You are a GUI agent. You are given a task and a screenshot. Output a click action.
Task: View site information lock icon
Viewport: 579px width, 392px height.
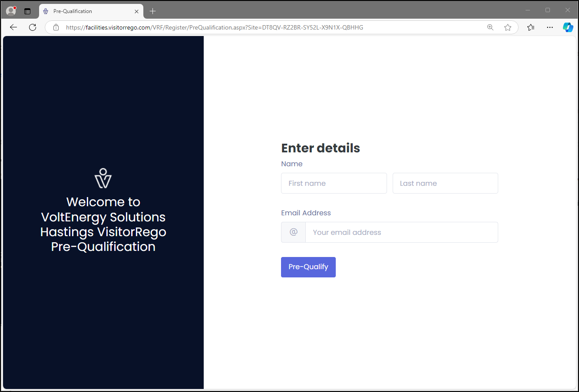[56, 27]
